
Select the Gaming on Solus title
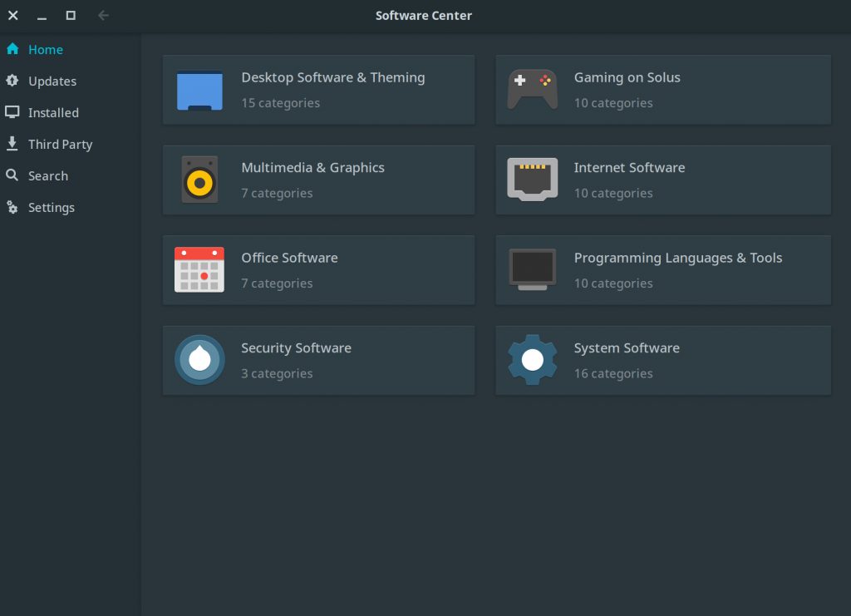(627, 77)
